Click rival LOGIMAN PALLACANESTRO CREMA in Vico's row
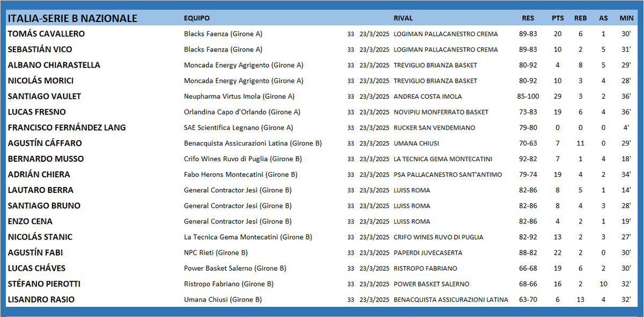 click(x=445, y=49)
